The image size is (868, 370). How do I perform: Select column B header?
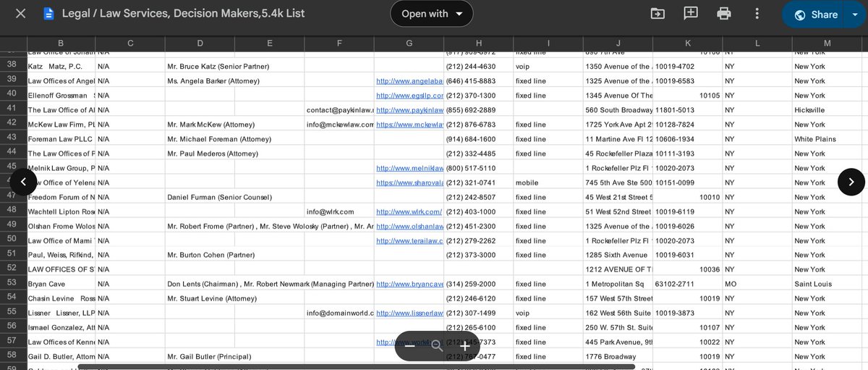point(61,43)
